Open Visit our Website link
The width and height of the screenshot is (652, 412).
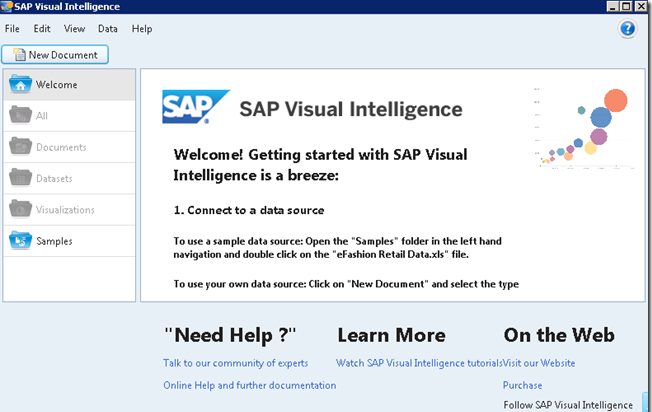click(x=539, y=363)
